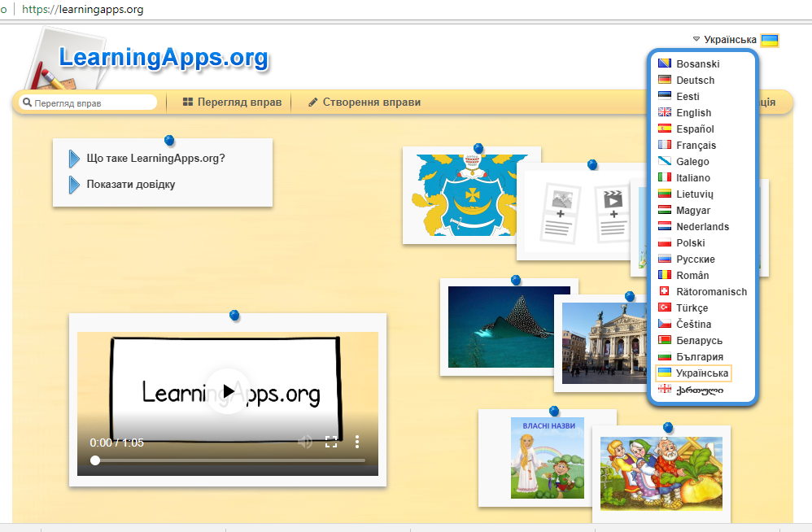Click the German flag icon
812x532 pixels.
665,80
